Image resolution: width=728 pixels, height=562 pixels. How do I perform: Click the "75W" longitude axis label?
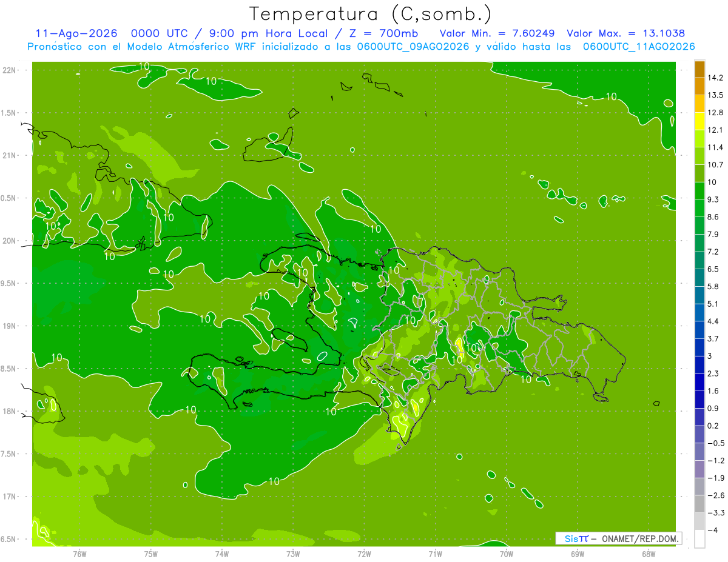click(150, 554)
